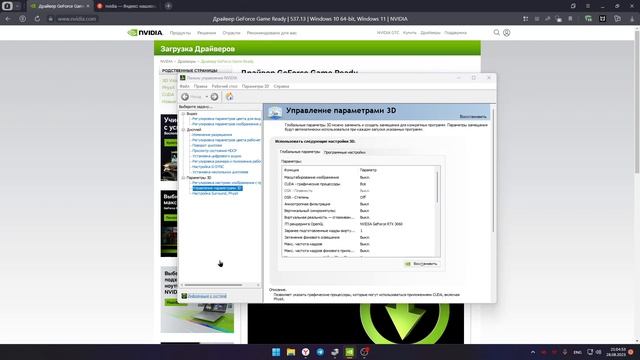Switch to the second nvidia search browser tab
The width and height of the screenshot is (640, 360).
click(x=127, y=6)
